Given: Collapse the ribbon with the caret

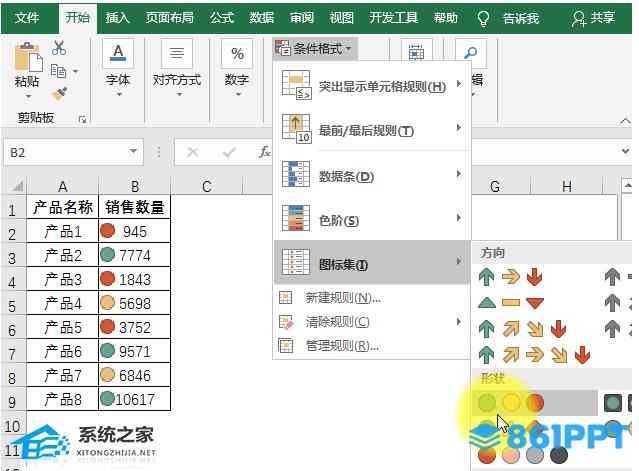Looking at the screenshot, I should [625, 121].
